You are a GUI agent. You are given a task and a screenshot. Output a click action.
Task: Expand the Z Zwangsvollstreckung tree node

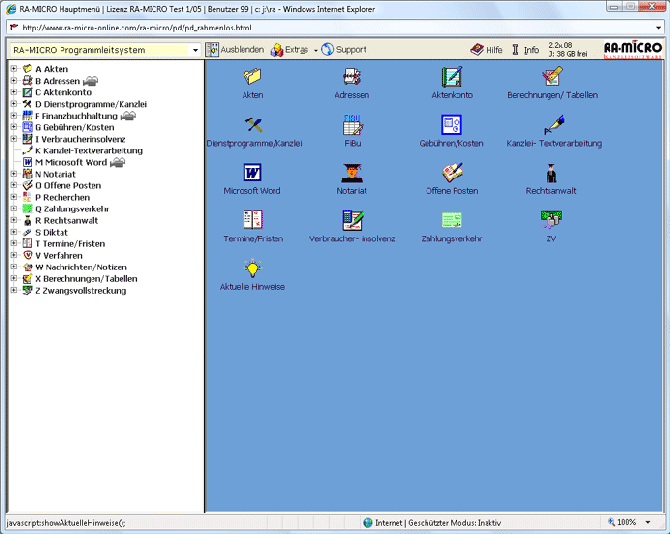tap(14, 291)
